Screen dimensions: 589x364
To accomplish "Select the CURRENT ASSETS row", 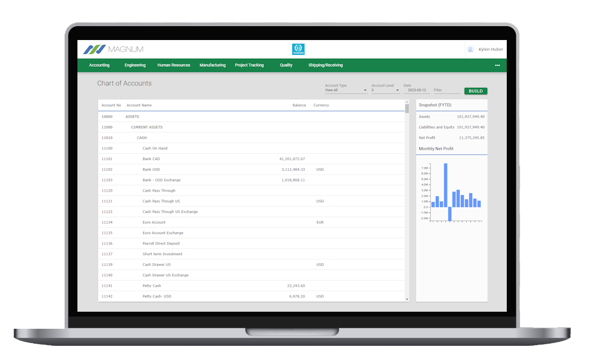I will tap(252, 127).
